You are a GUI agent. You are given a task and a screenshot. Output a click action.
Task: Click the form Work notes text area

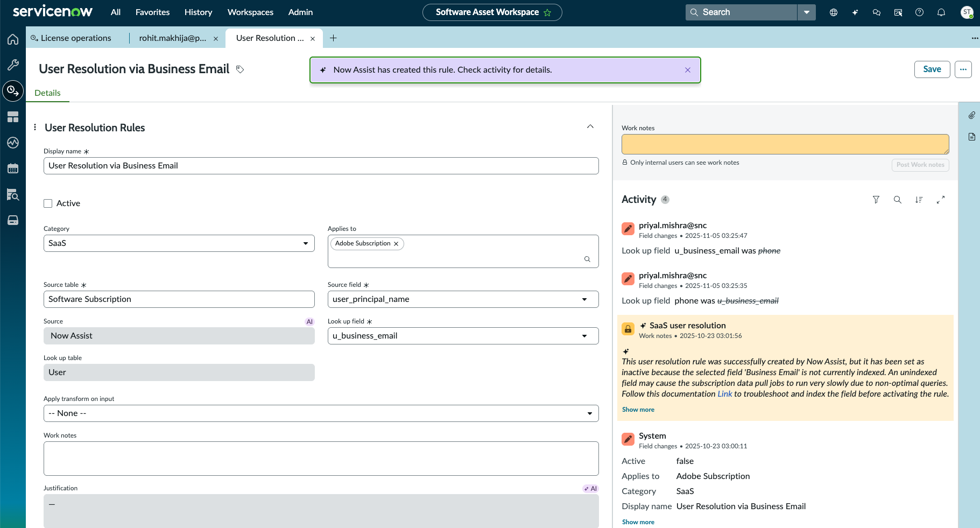[321, 459]
